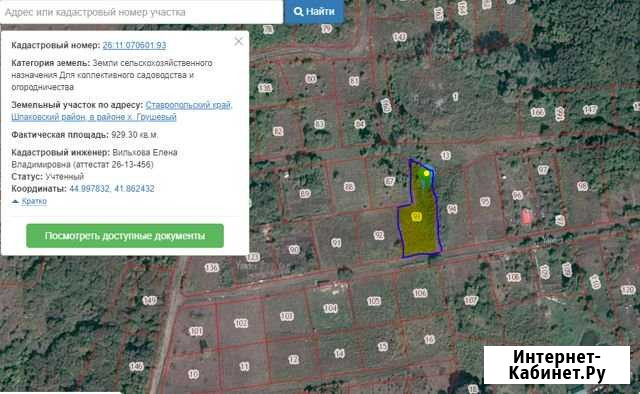Click the Интернет-Кабинет.Ру watermark logo
640x394 pixels.
pos(557,365)
